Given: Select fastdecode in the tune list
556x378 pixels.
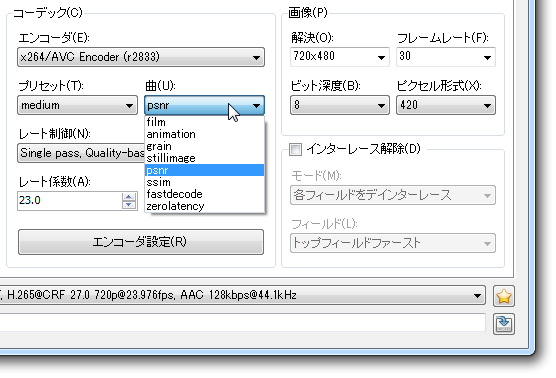Looking at the screenshot, I should click(x=205, y=194).
